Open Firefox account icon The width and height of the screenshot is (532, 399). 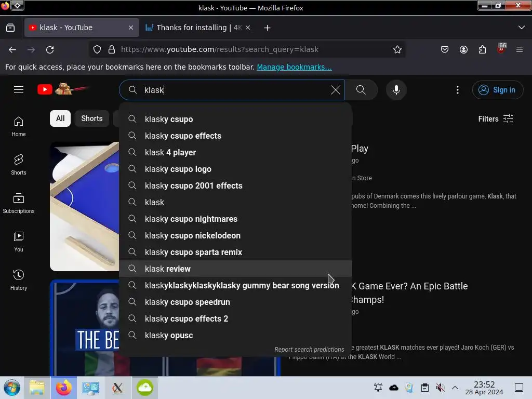(x=463, y=49)
